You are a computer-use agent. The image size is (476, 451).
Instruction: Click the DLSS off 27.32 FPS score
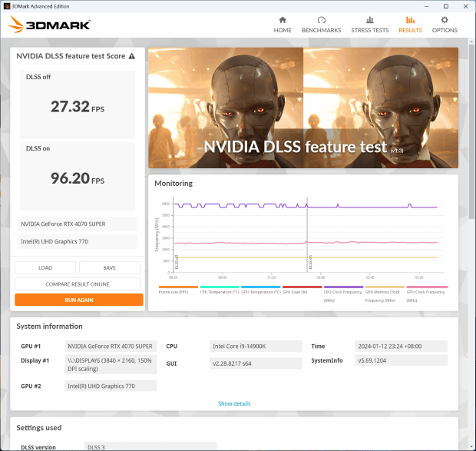78,107
